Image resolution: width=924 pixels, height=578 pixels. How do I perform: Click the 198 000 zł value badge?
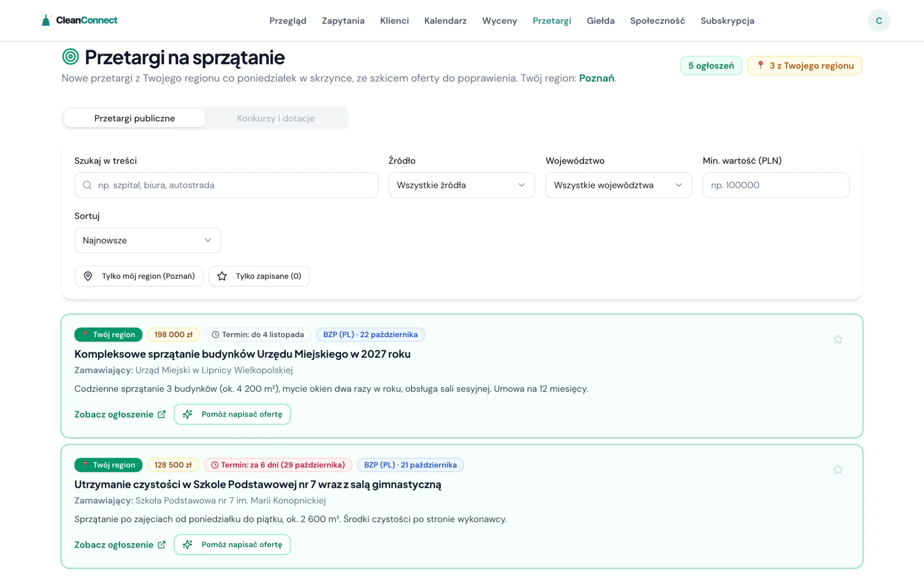pyautogui.click(x=173, y=335)
